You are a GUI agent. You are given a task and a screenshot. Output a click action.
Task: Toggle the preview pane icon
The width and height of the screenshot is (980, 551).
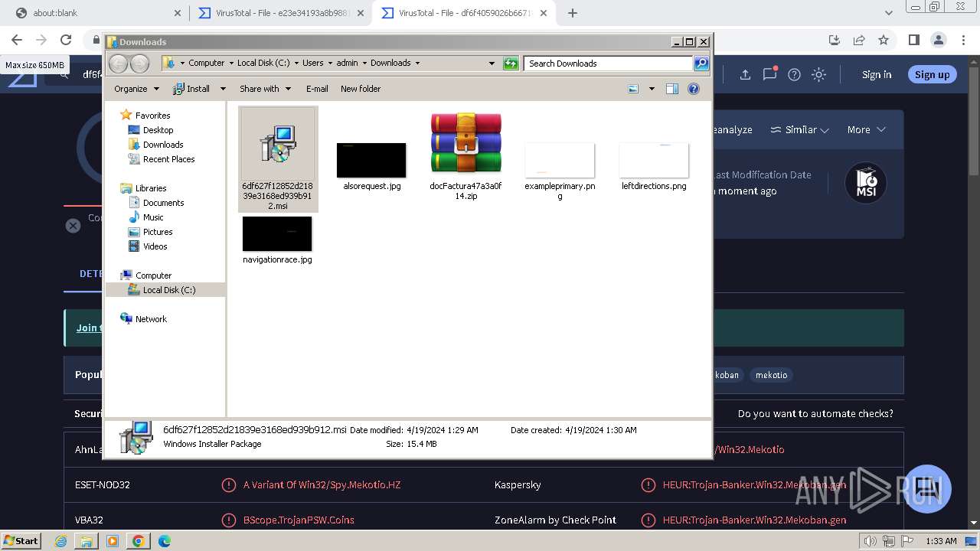[671, 89]
